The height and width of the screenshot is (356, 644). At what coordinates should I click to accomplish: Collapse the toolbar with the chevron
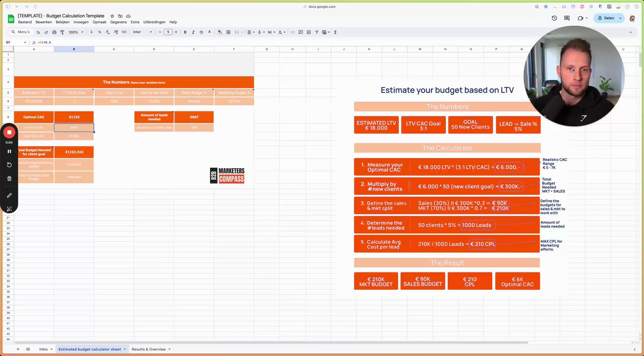(630, 32)
